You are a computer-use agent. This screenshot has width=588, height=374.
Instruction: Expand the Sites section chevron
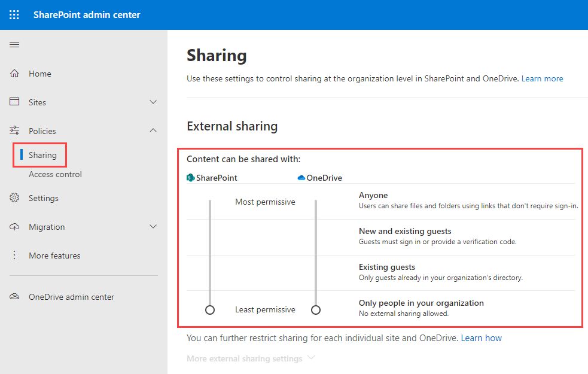[x=153, y=102]
